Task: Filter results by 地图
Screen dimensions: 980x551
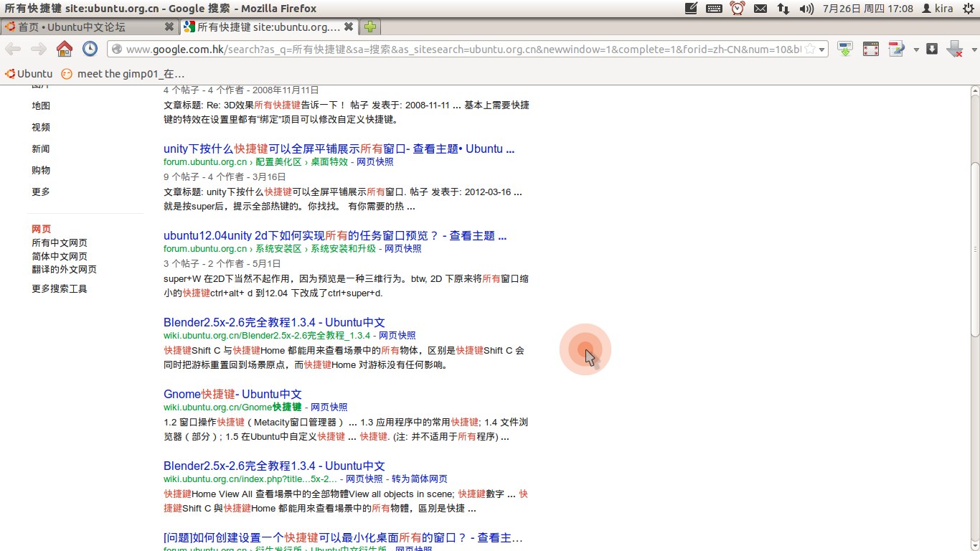Action: coord(41,105)
